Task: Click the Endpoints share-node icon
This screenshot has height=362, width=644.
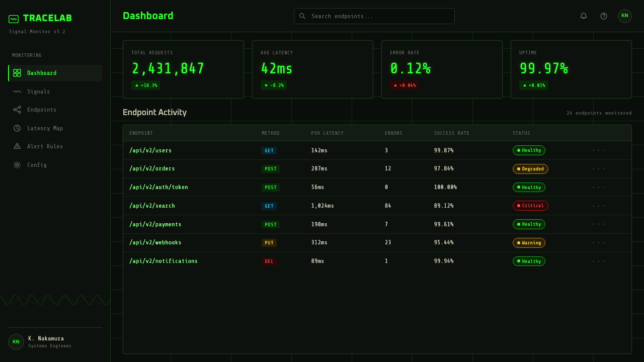Action: pyautogui.click(x=17, y=110)
